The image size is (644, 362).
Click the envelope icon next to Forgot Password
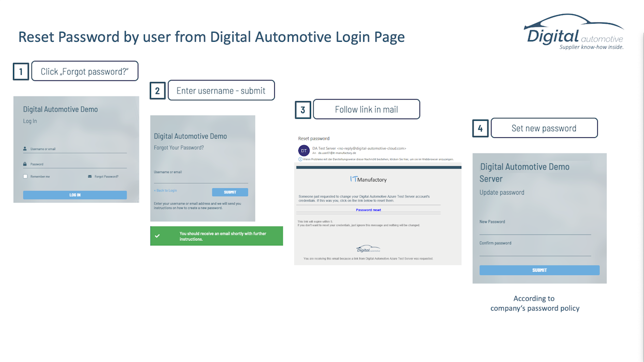tap(90, 176)
